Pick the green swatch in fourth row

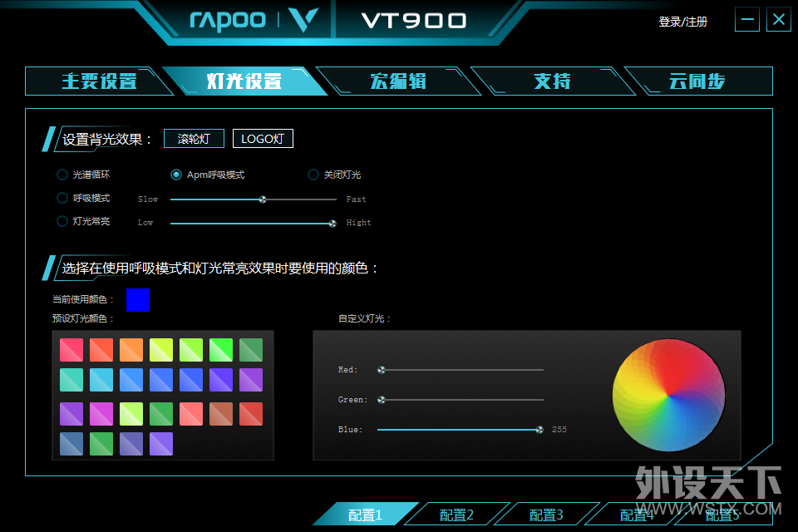tap(101, 444)
